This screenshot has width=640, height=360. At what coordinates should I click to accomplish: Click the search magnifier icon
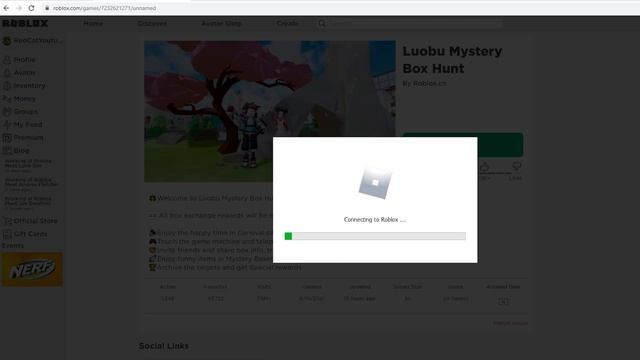[322, 23]
